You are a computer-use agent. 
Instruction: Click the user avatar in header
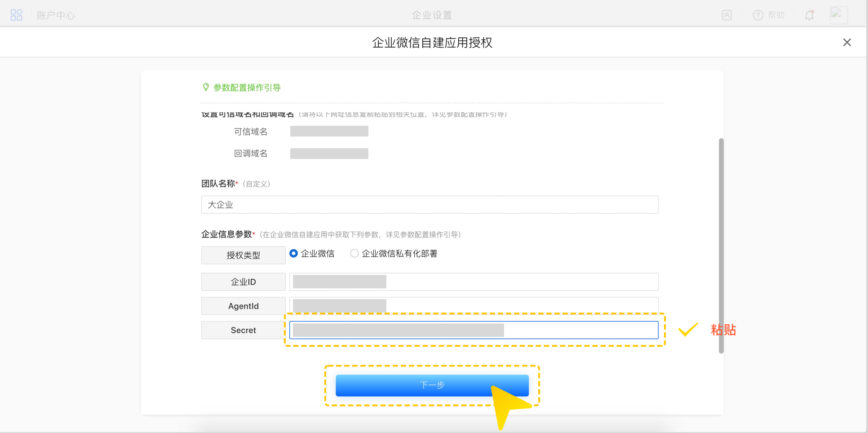pyautogui.click(x=838, y=15)
